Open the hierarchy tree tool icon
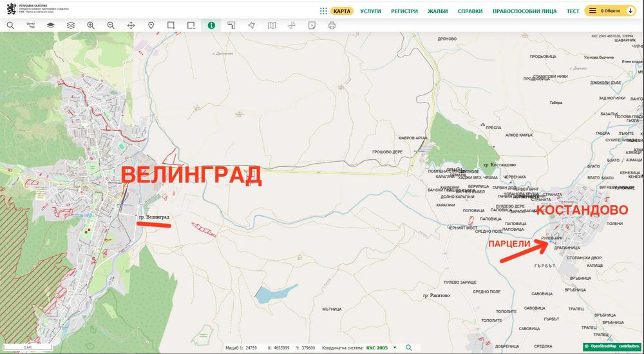This screenshot has width=644, height=354. coord(30,26)
